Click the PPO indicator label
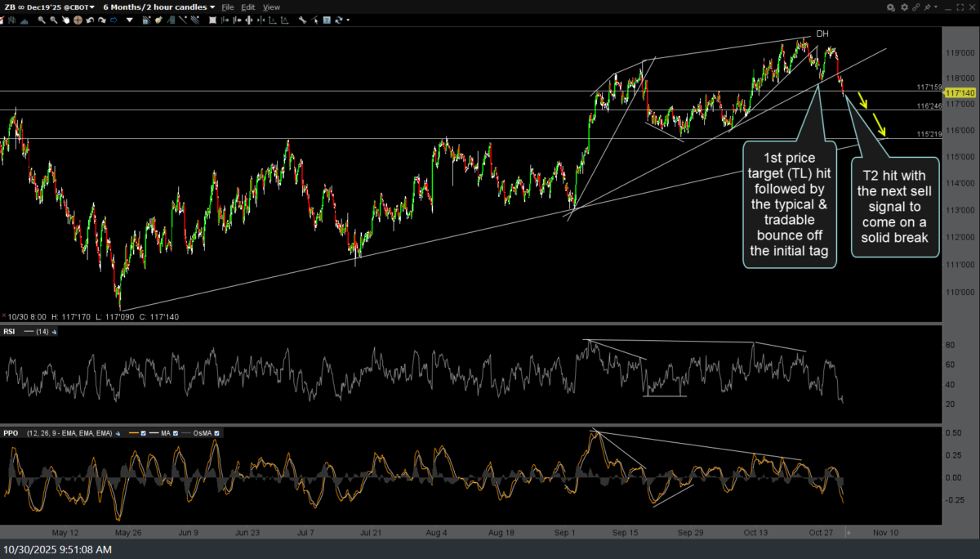The width and height of the screenshot is (980, 559). [12, 433]
